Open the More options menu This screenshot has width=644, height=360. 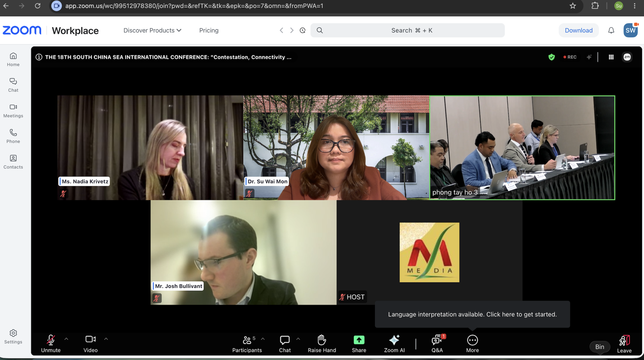(x=472, y=343)
